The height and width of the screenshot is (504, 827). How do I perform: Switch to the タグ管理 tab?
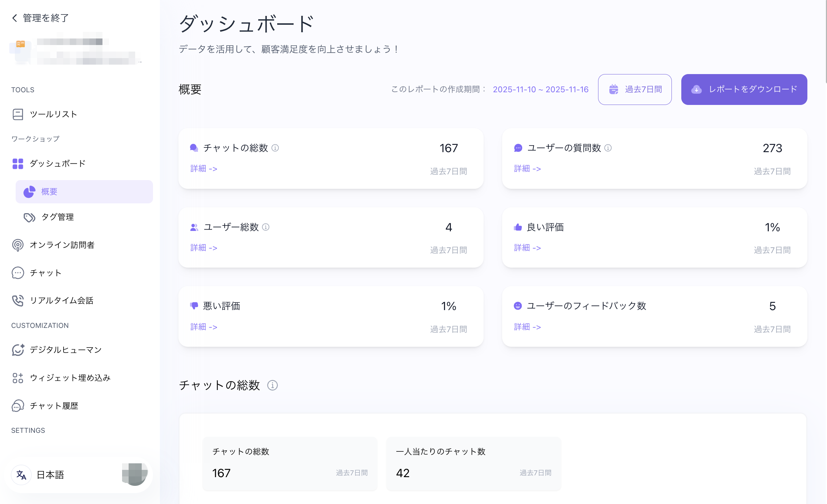tap(57, 217)
